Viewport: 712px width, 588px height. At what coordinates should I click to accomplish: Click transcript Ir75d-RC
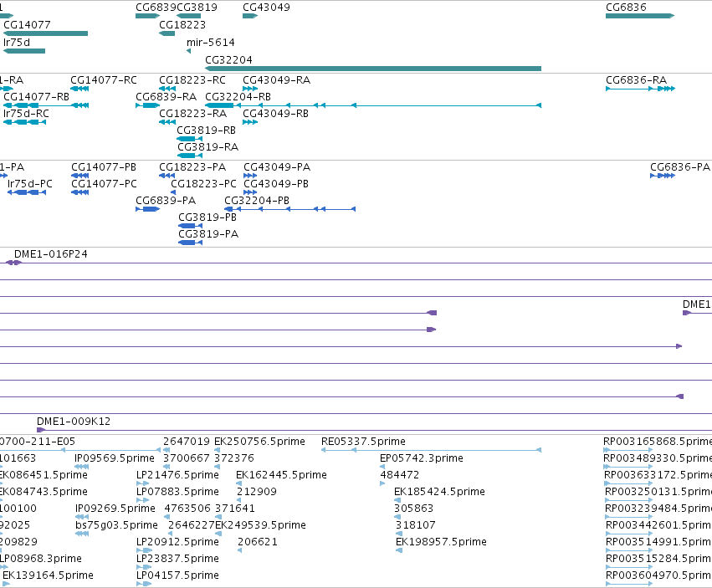coord(24,122)
